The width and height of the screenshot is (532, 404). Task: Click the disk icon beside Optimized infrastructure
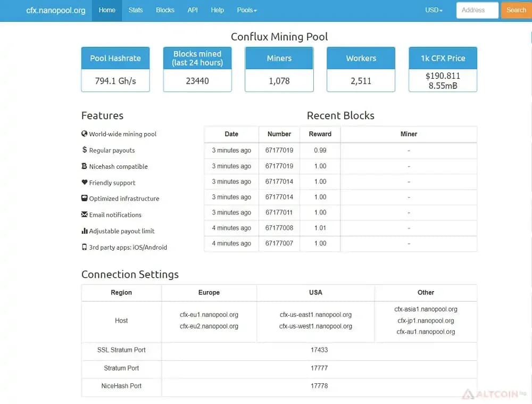[x=85, y=198]
